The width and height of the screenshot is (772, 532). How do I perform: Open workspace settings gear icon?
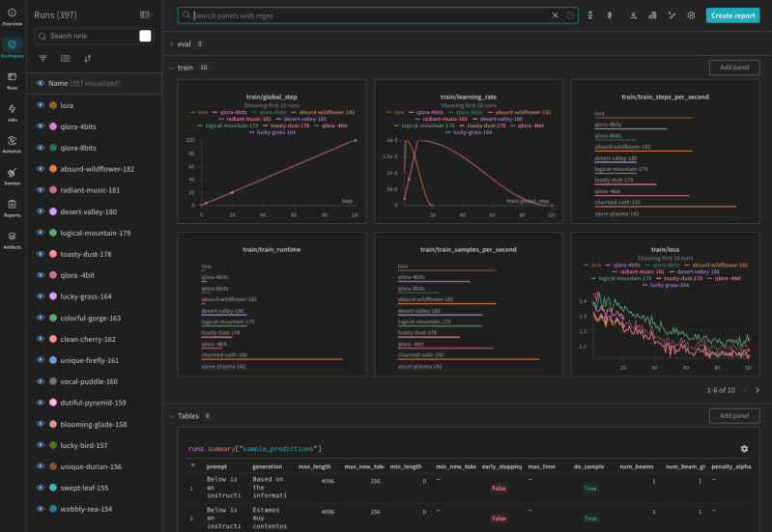click(x=691, y=15)
